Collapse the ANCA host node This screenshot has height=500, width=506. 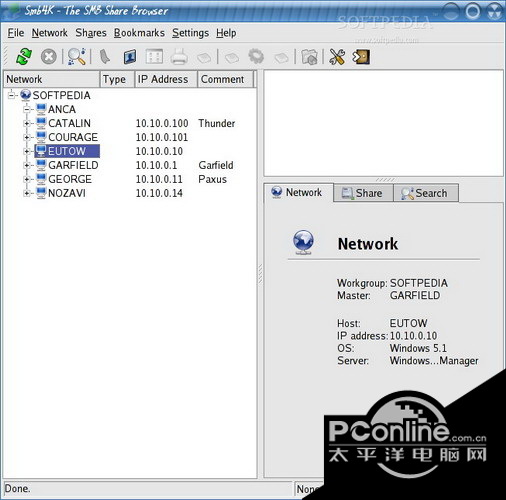pyautogui.click(x=27, y=109)
